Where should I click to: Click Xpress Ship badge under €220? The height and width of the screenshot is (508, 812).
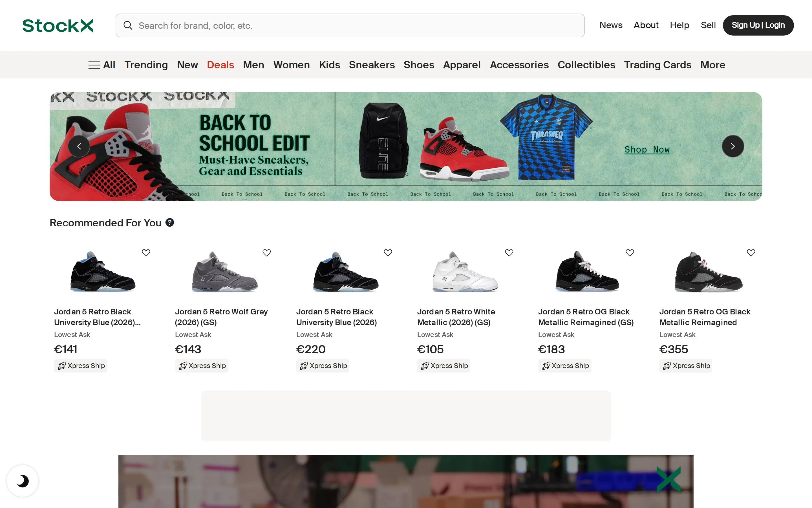323,365
